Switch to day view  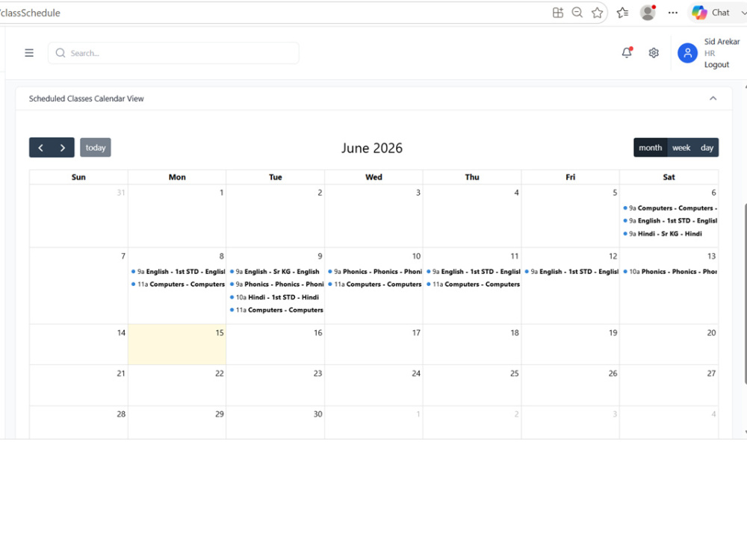point(707,148)
